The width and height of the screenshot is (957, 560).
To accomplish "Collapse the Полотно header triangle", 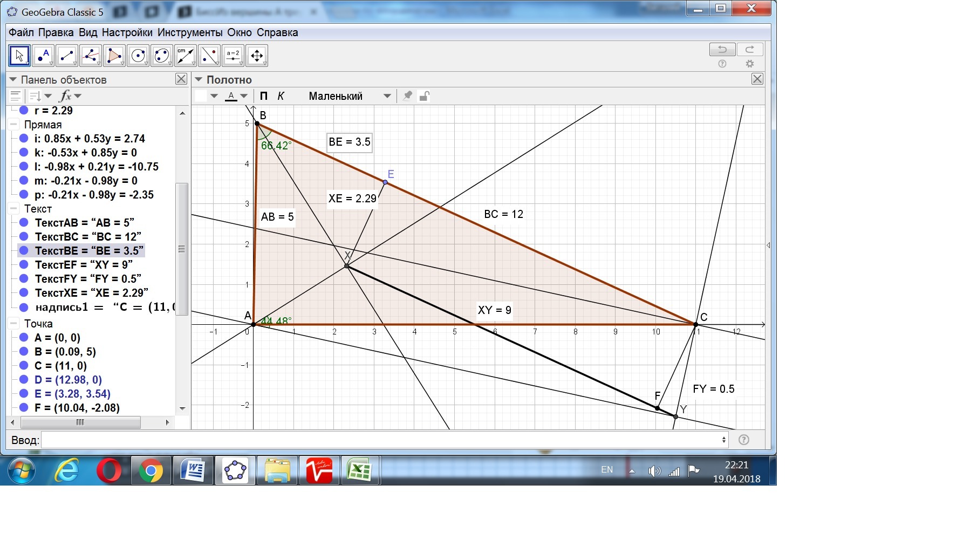I will 199,79.
